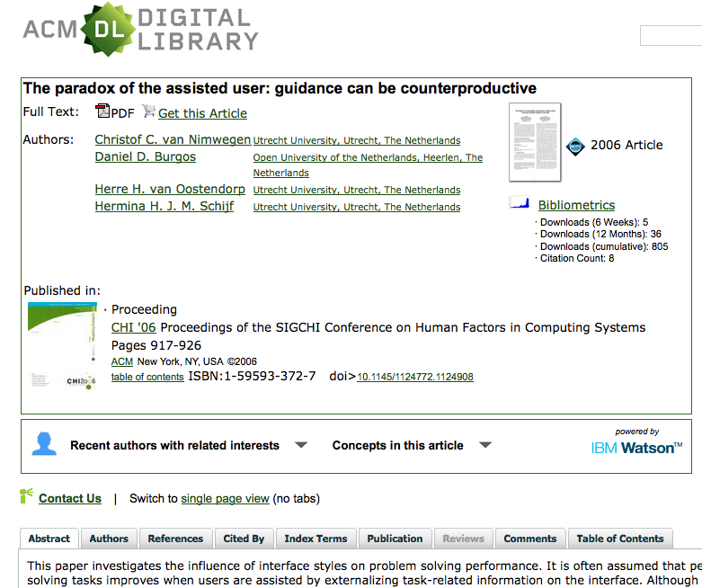The image size is (702, 588).
Task: Click the shopping cart icon beside Get this Article
Action: [x=148, y=112]
